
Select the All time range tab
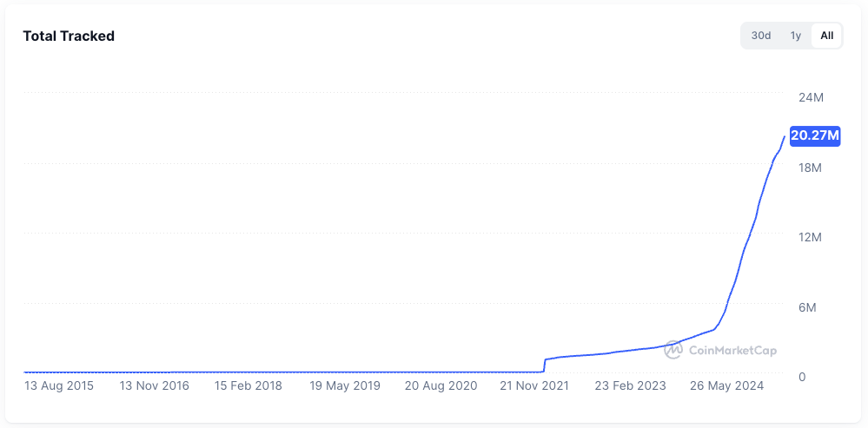(826, 36)
